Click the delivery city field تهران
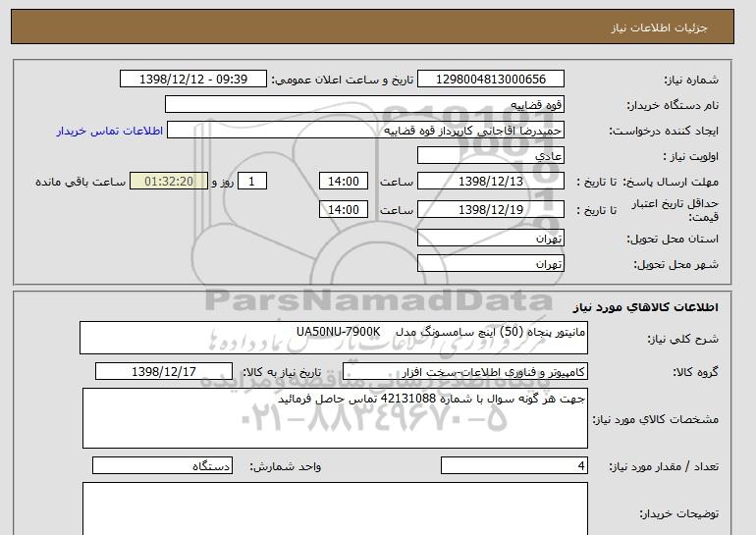This screenshot has width=756, height=535. tap(490, 264)
